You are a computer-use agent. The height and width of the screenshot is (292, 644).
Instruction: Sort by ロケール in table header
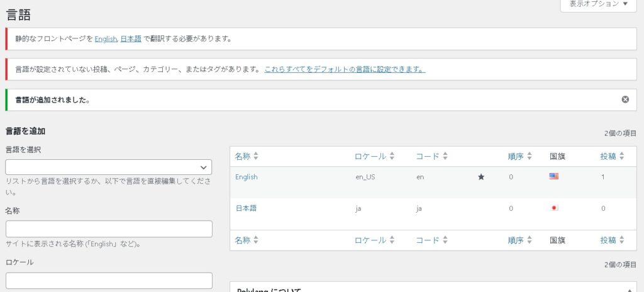[x=374, y=156]
